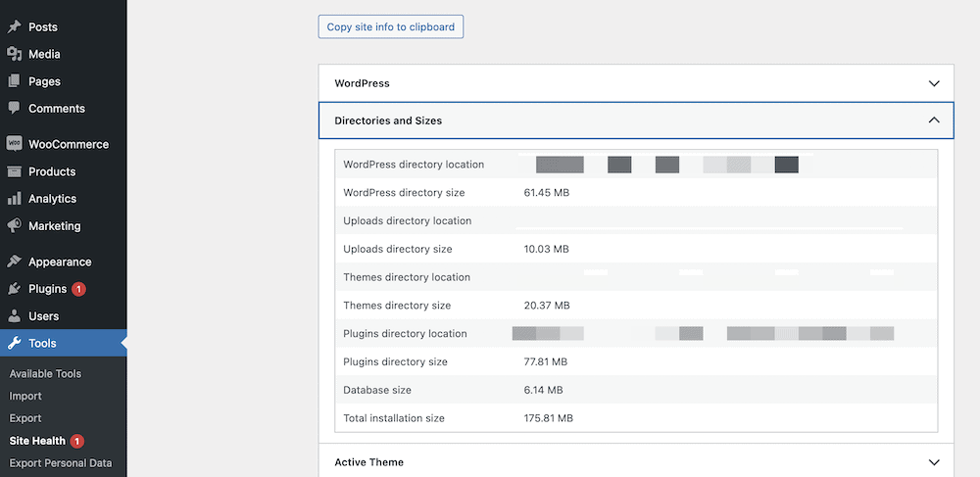Click the Analytics bar chart icon
The height and width of the screenshot is (477, 980).
click(14, 199)
